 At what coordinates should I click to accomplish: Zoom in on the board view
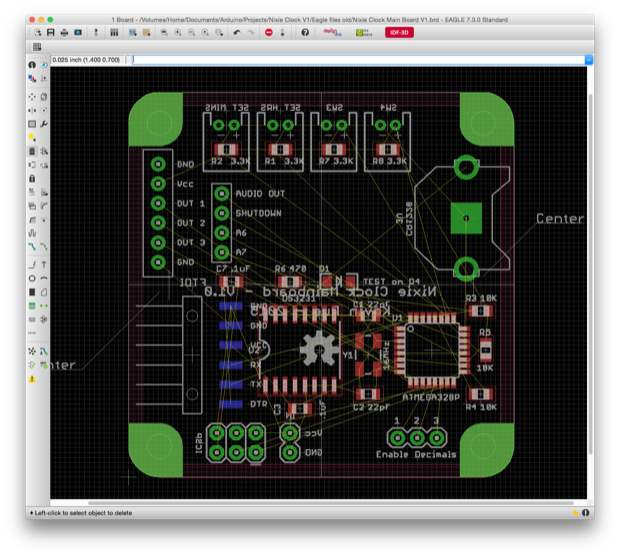pyautogui.click(x=178, y=32)
